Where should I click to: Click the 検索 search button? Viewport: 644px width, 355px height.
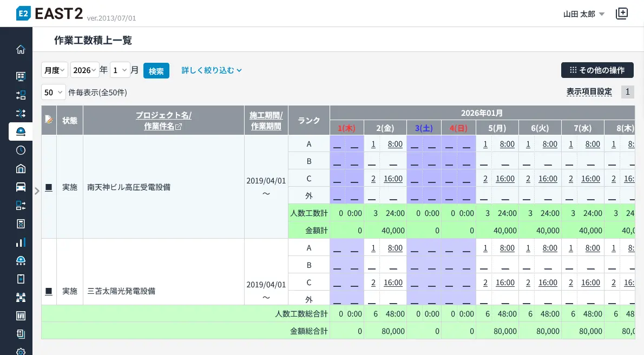(x=156, y=71)
